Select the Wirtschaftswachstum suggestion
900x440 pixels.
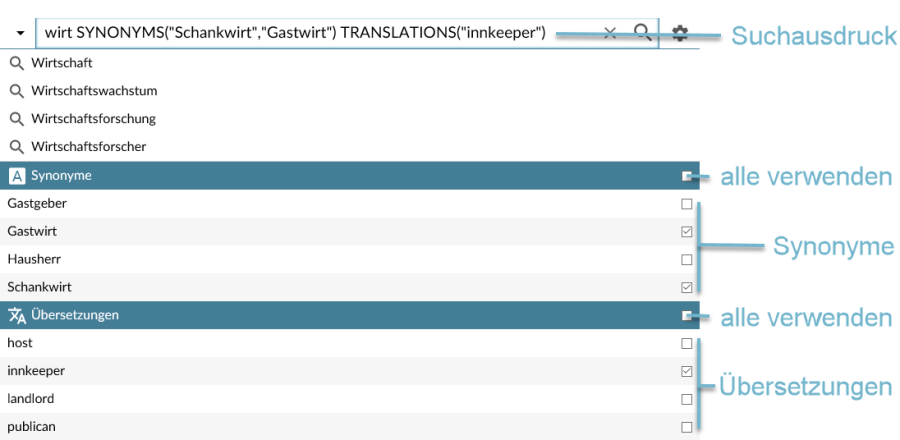pos(94,91)
